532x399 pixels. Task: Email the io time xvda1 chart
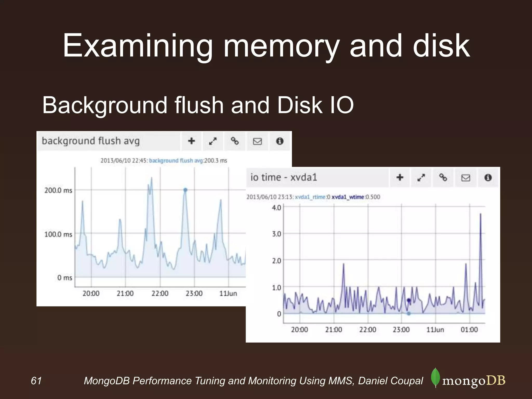point(465,177)
